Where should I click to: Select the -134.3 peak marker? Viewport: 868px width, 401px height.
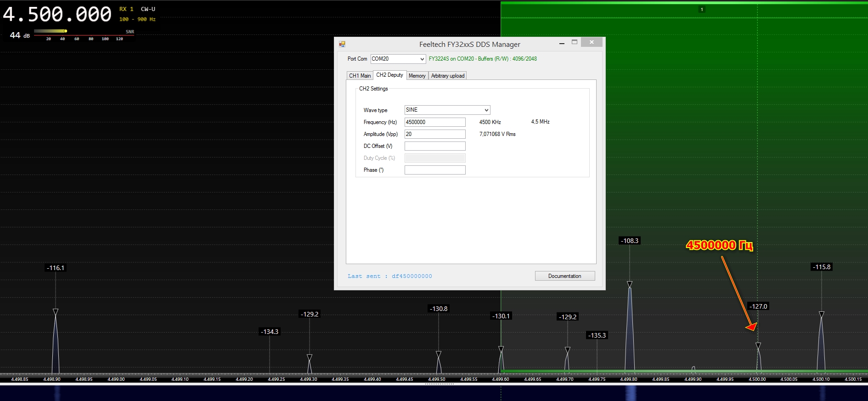(270, 332)
